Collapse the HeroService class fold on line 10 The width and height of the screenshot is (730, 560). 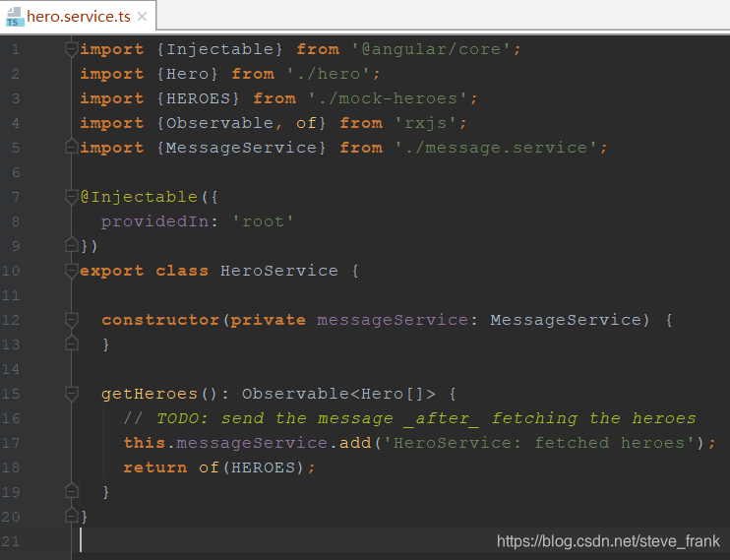pyautogui.click(x=71, y=271)
